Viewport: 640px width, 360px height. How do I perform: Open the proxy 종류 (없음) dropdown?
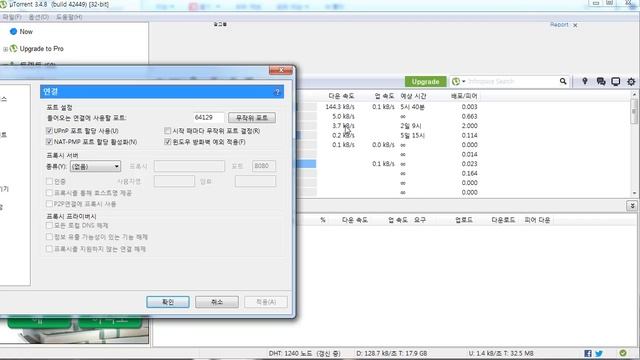[x=95, y=166]
